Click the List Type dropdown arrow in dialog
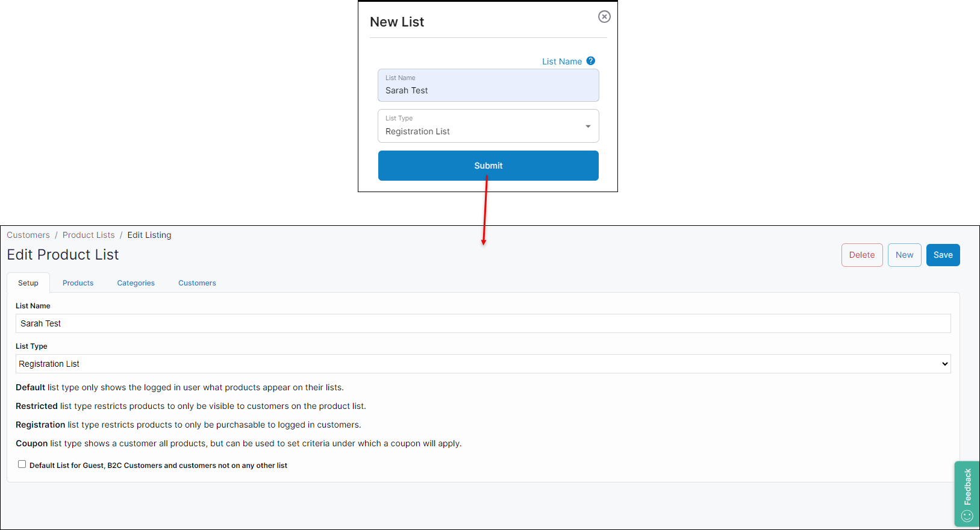This screenshot has height=530, width=980. pos(588,126)
